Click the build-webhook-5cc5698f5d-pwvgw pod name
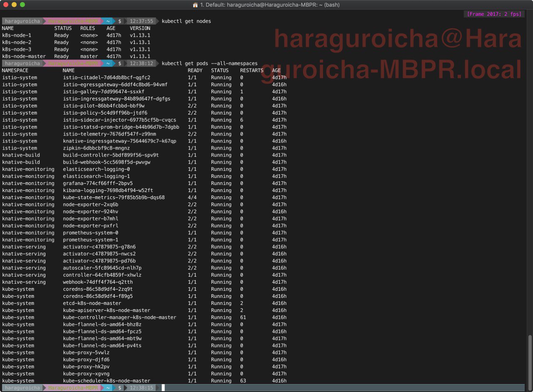Viewport: 533px width, 392px height. [x=107, y=162]
